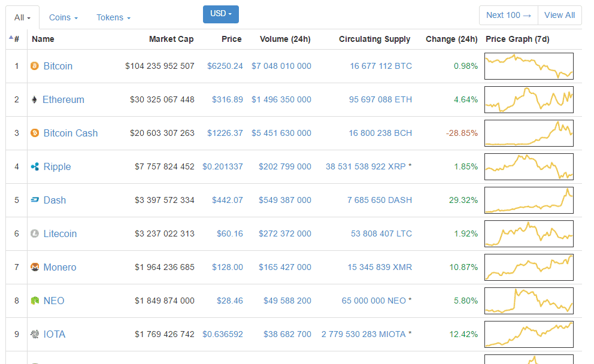Click Litecoin volume $272 372 000
Screen dimensions: 594x364
coord(285,233)
